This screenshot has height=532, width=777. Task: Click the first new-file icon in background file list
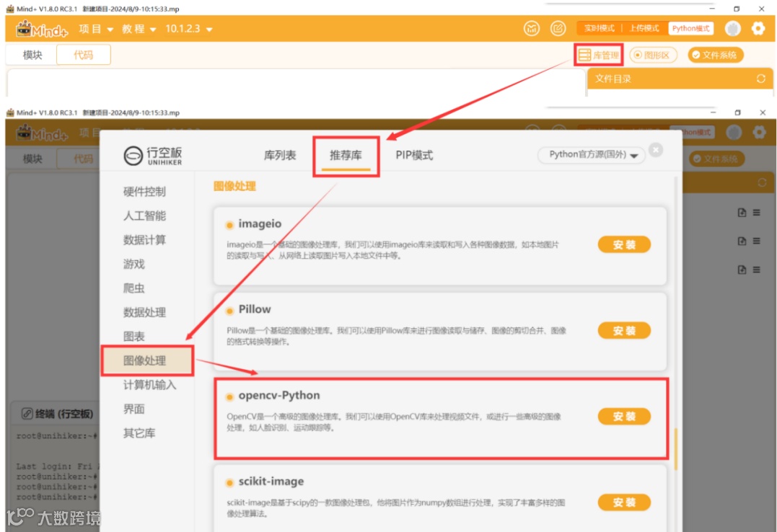(742, 213)
